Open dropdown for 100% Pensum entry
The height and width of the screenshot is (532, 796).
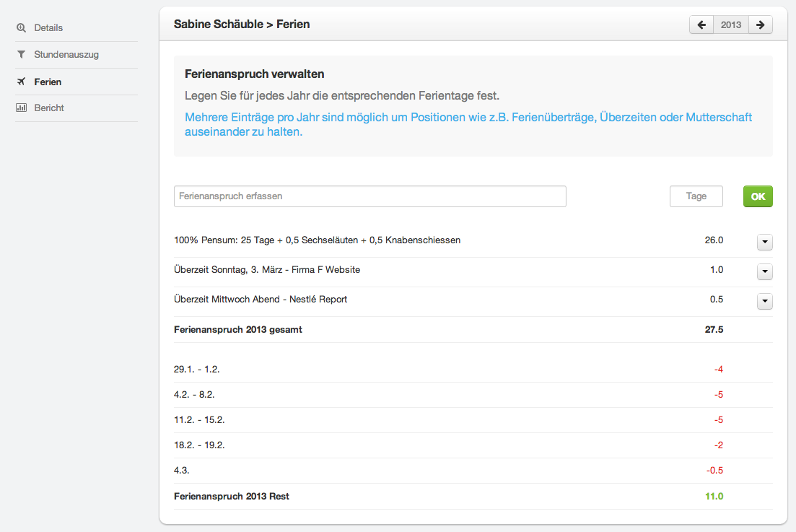(x=764, y=242)
